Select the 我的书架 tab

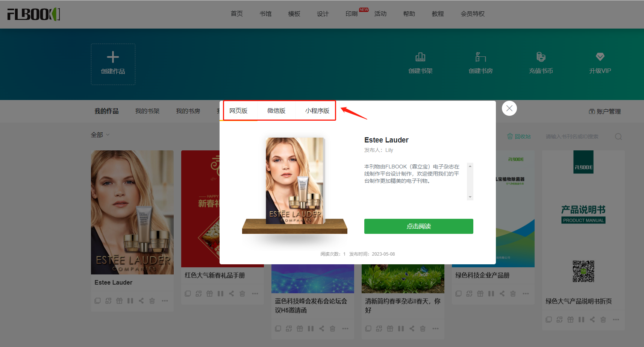tap(147, 111)
